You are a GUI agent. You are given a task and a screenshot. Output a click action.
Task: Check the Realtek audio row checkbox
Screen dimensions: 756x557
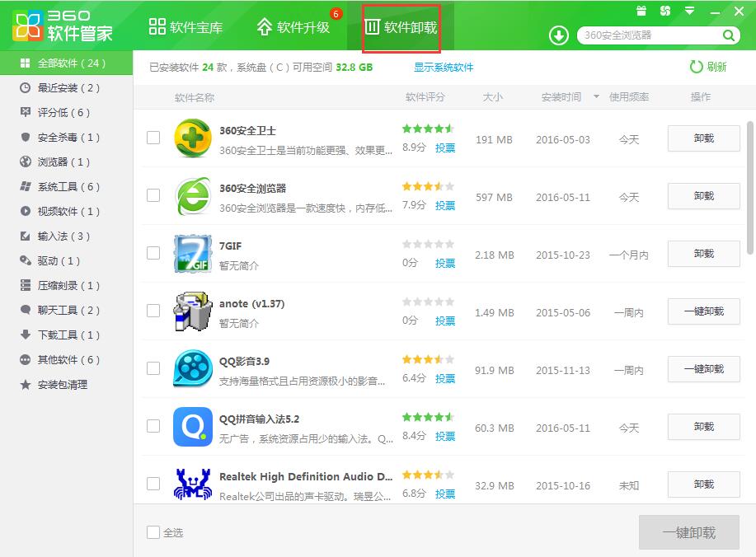point(153,484)
